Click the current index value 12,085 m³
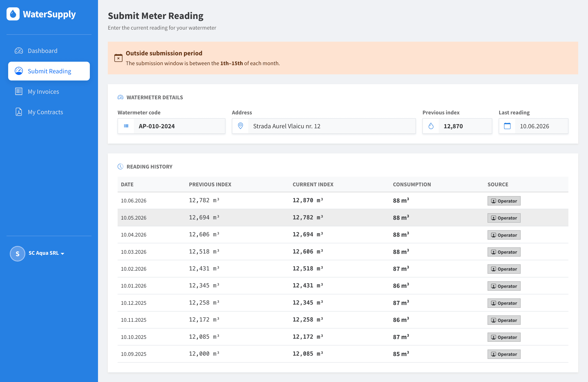The height and width of the screenshot is (382, 588). (x=308, y=354)
